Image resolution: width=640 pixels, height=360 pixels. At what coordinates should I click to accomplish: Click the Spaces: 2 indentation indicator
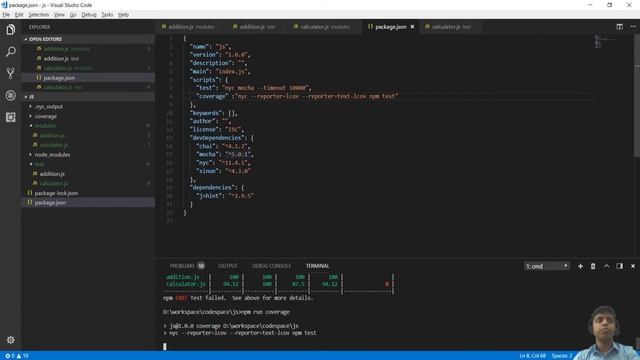point(562,356)
